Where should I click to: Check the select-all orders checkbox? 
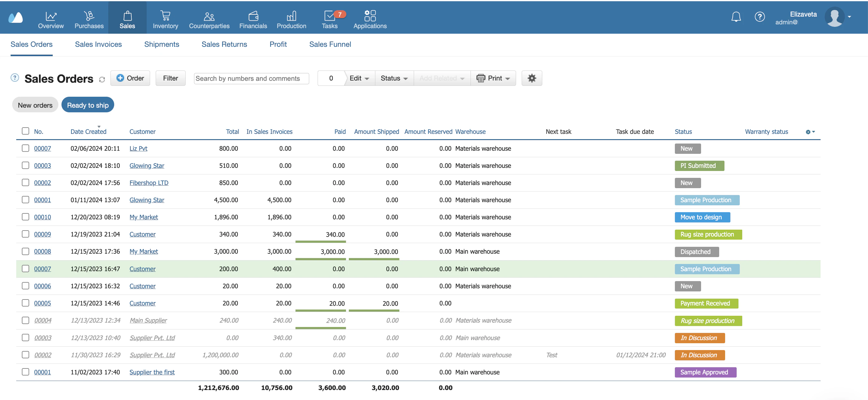pyautogui.click(x=25, y=131)
